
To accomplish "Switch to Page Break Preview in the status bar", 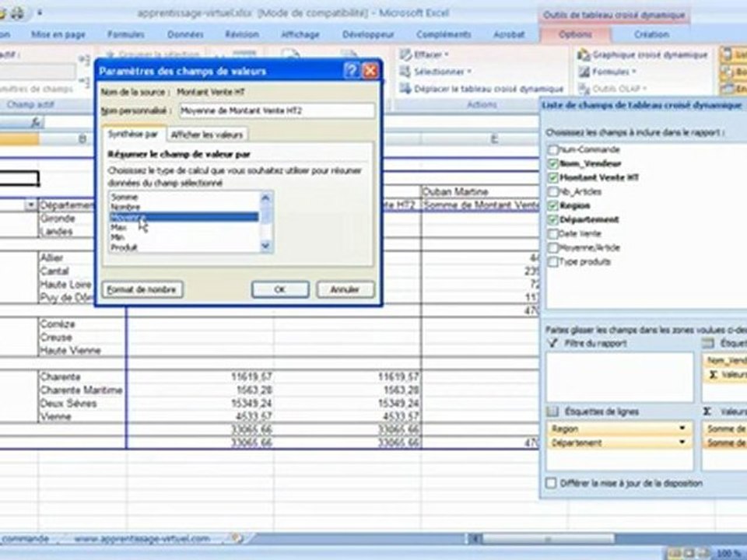I will (702, 553).
